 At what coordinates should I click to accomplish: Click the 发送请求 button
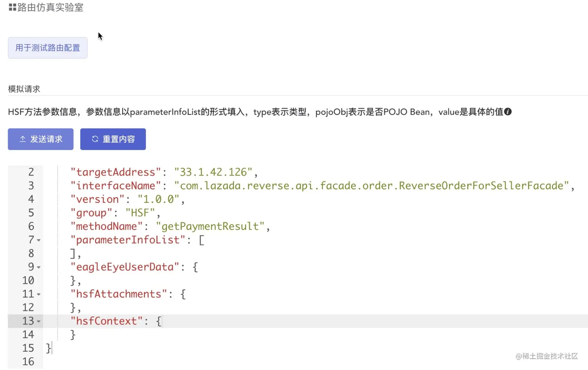point(40,139)
